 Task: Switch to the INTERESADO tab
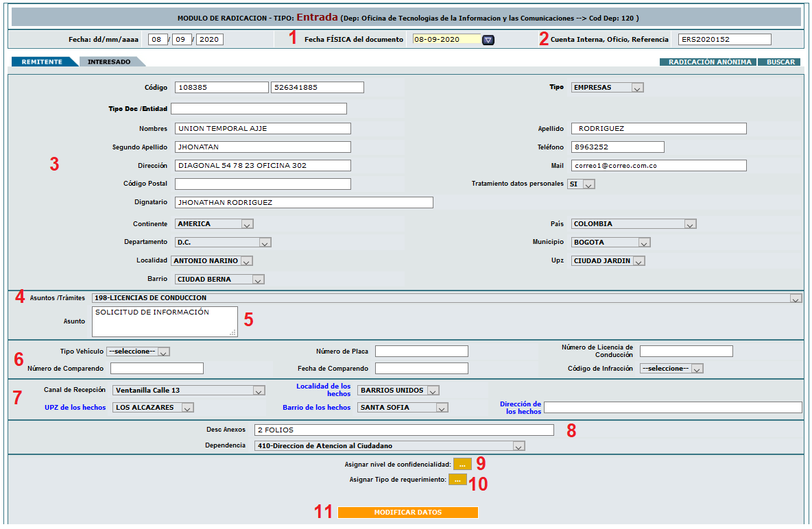pos(110,62)
